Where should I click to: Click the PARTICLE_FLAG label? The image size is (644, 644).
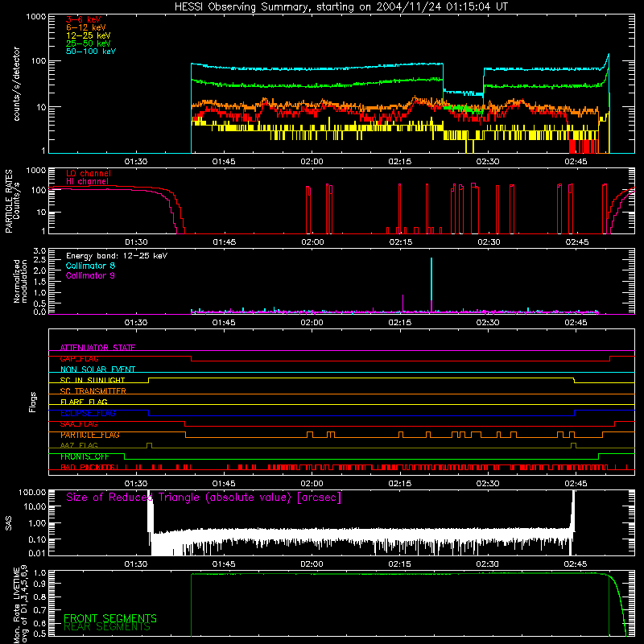pyautogui.click(x=90, y=435)
